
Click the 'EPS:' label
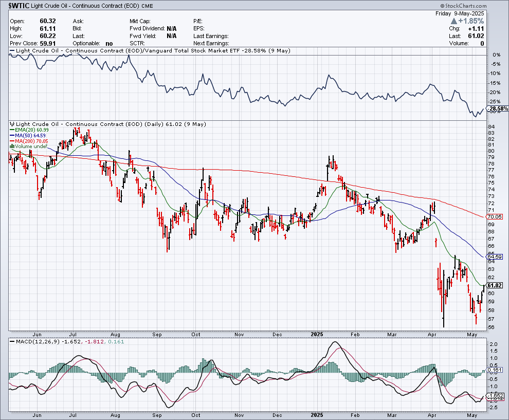(x=198, y=29)
